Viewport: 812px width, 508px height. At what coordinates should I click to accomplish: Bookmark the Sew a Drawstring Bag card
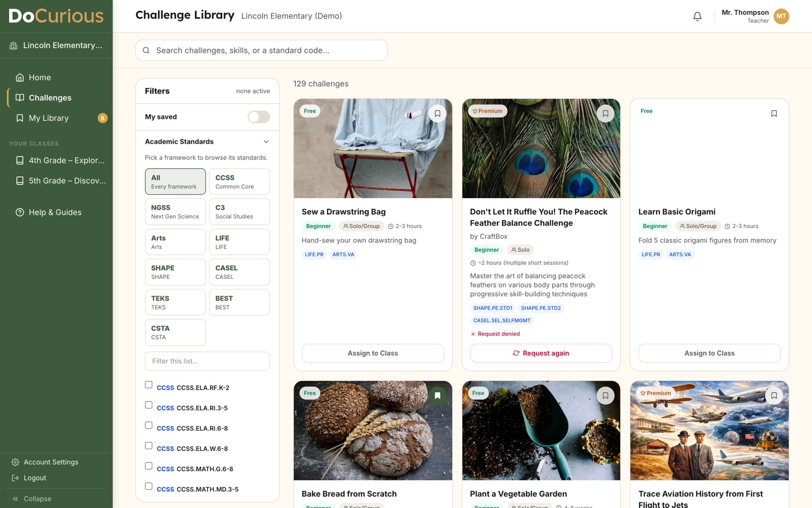pyautogui.click(x=437, y=113)
